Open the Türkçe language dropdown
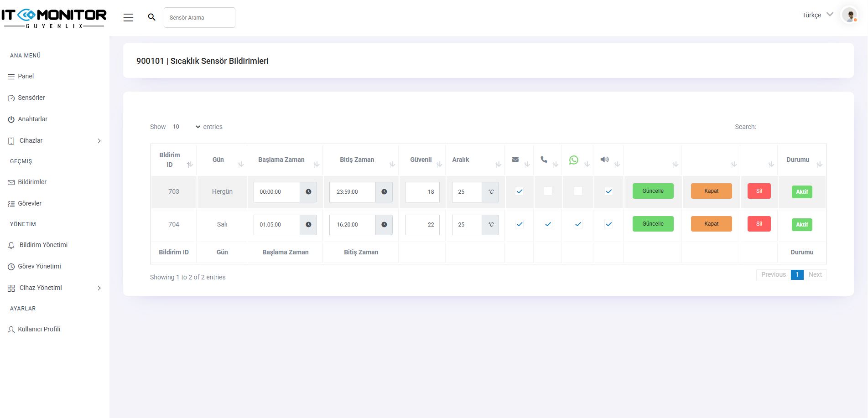 click(x=817, y=15)
